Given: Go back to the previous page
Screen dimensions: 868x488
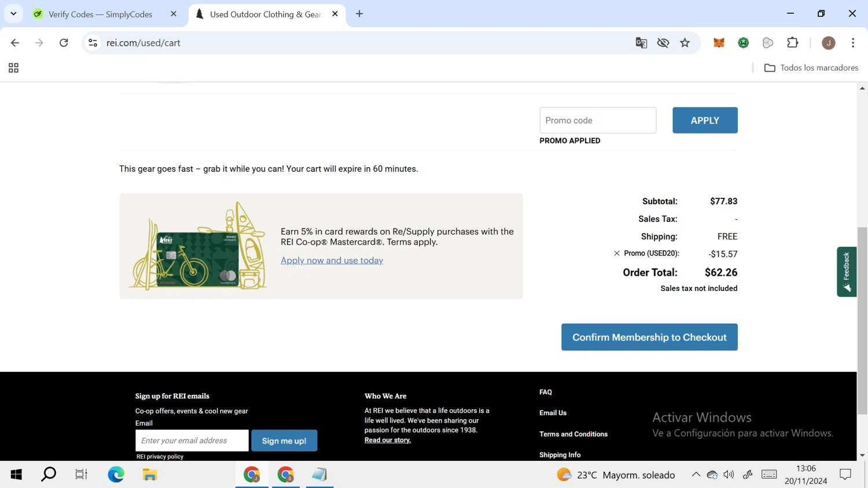Looking at the screenshot, I should tap(15, 43).
